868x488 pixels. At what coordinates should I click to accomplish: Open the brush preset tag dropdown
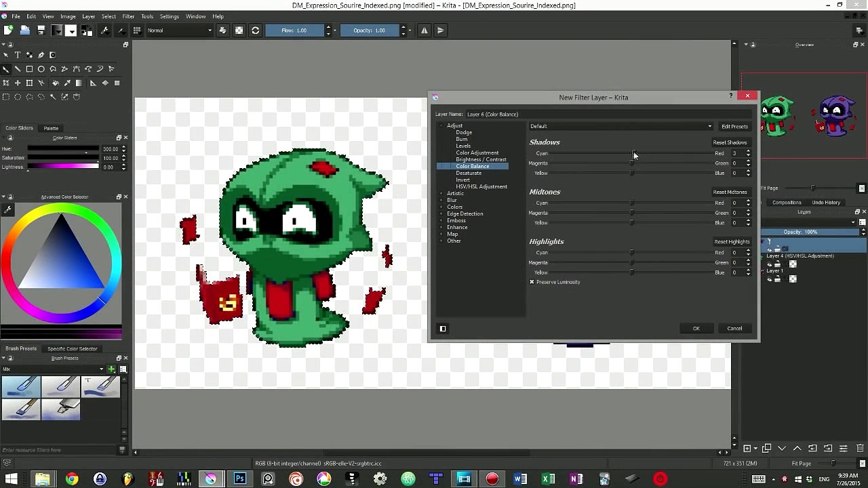(x=53, y=369)
